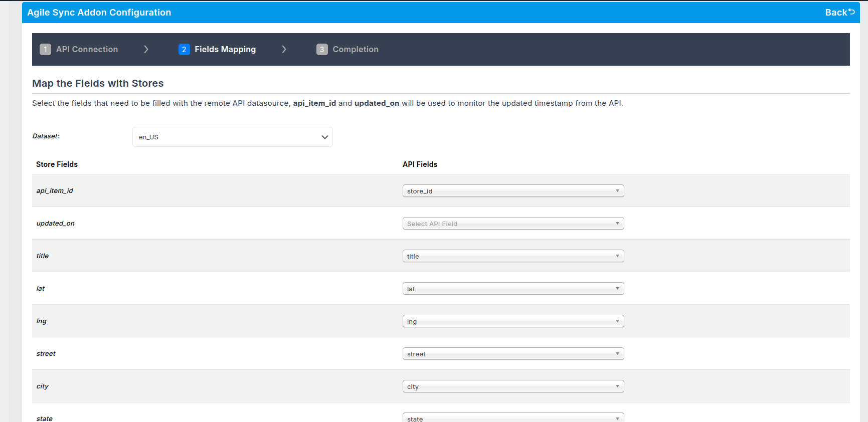Click the step 3 number badge
The image size is (868, 422).
coord(322,49)
